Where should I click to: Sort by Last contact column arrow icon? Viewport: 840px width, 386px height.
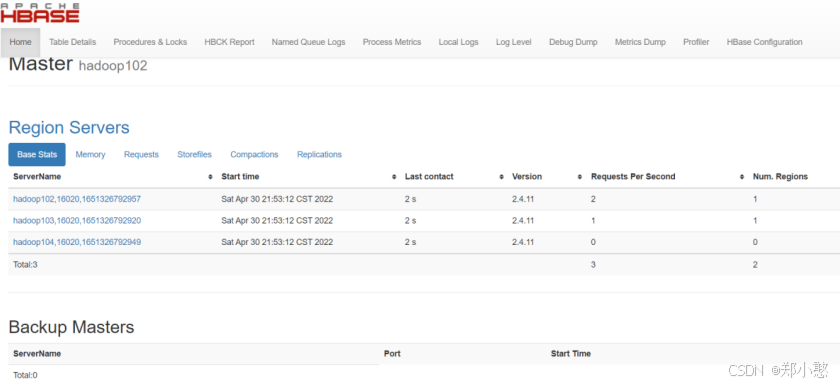[501, 177]
